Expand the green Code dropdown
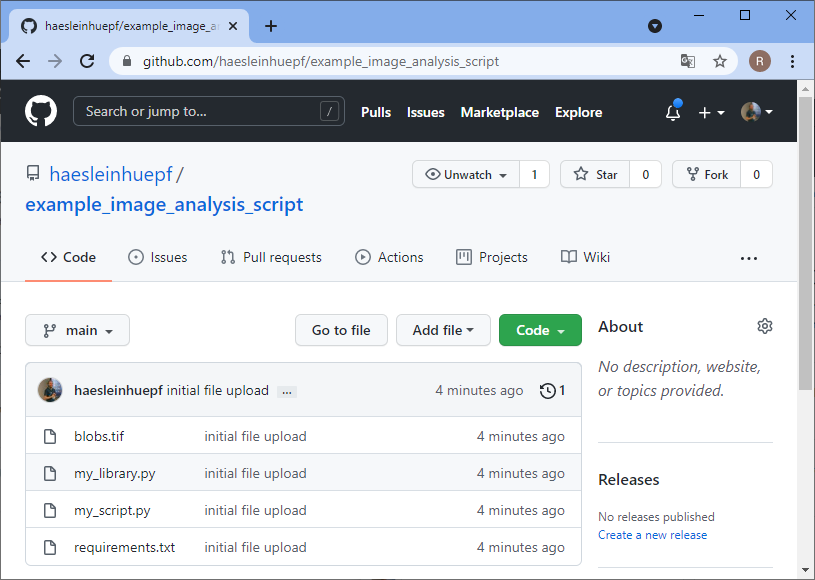815x580 pixels. click(x=540, y=331)
